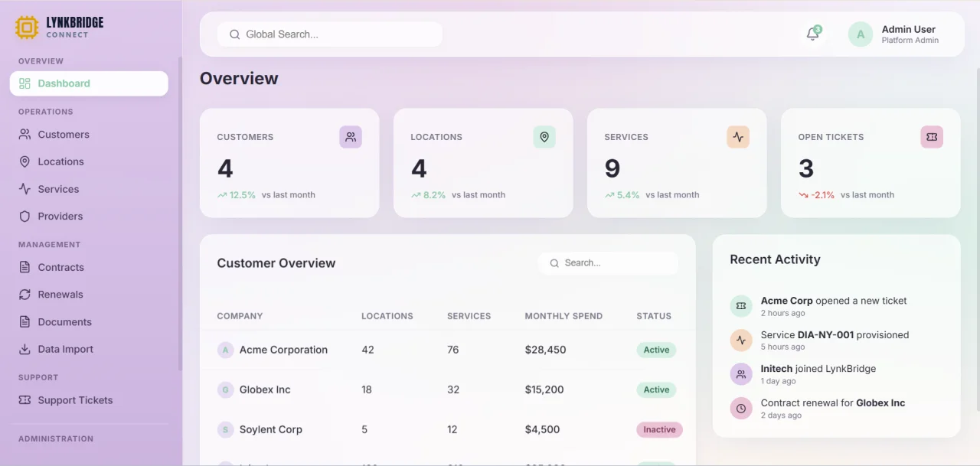
Task: Open the notifications bell icon
Action: click(812, 34)
